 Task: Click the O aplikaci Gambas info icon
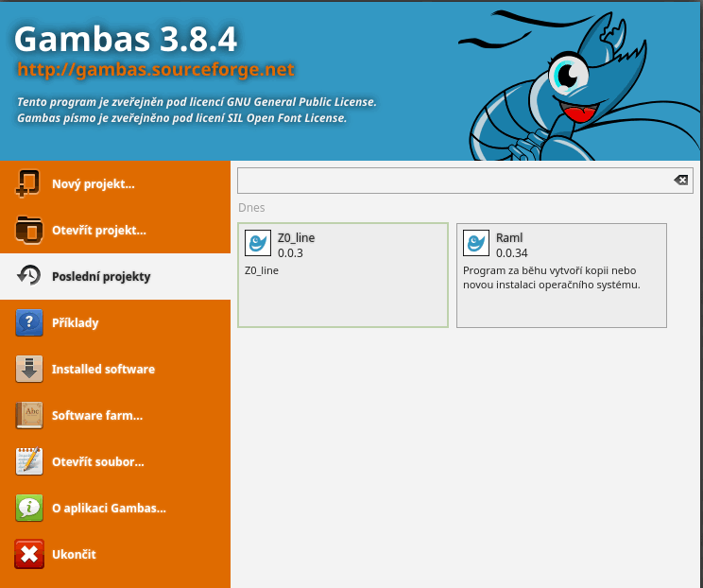(29, 508)
